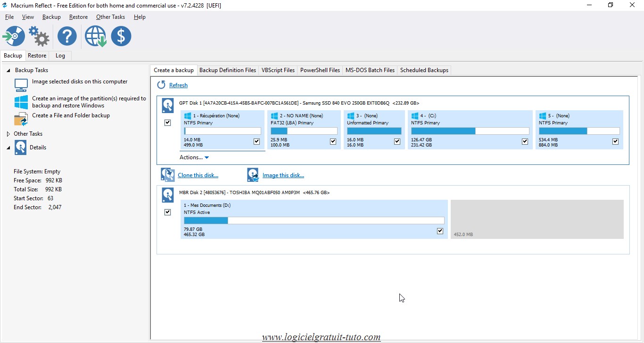Click the C: partition usage bar

pyautogui.click(x=470, y=131)
